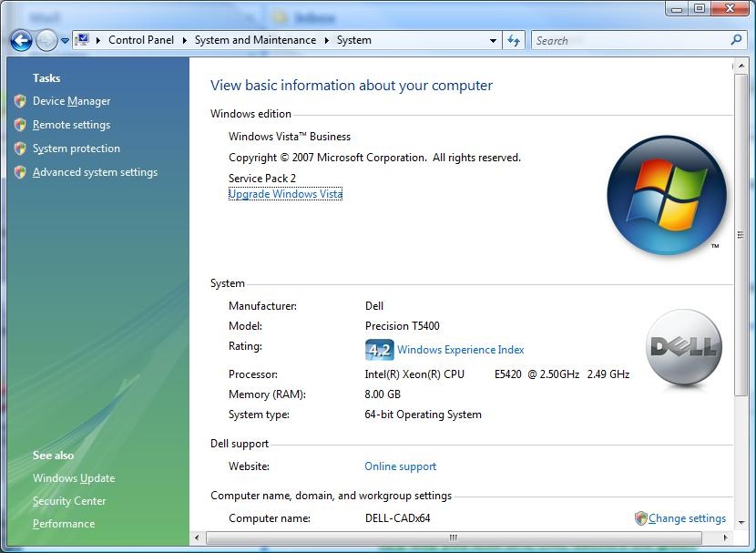756x553 pixels.
Task: Click the 'DELL-CADx64' computer name value
Action: [397, 518]
